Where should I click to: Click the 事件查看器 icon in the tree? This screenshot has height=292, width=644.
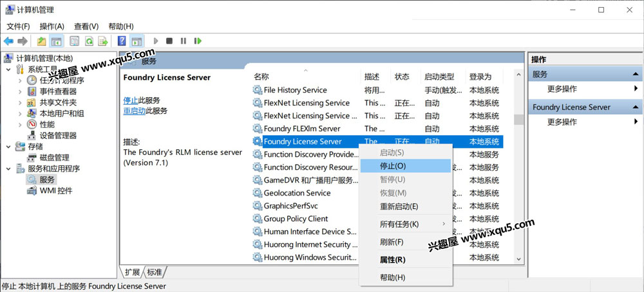point(32,91)
